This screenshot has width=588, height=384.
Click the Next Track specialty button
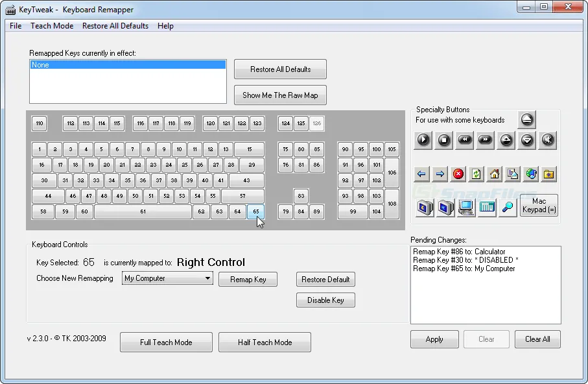[486, 140]
